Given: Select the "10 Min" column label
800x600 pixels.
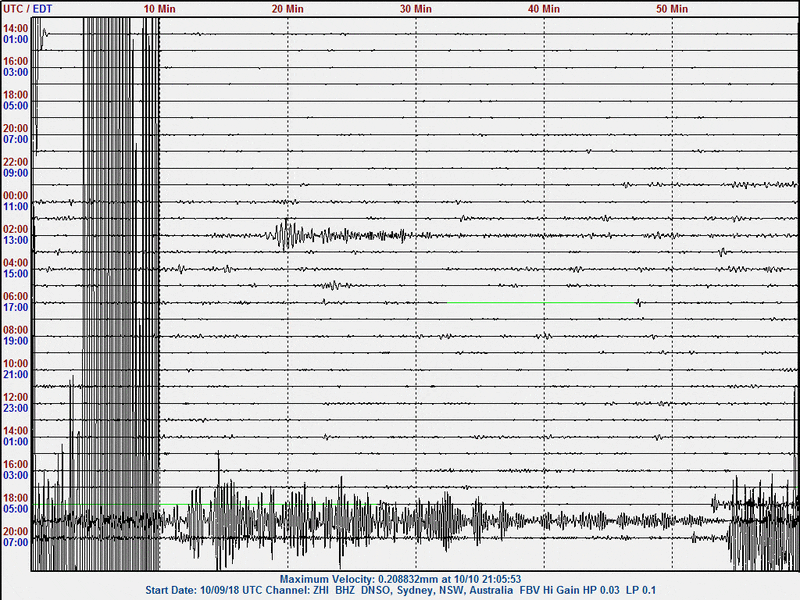Looking at the screenshot, I should pos(159,9).
